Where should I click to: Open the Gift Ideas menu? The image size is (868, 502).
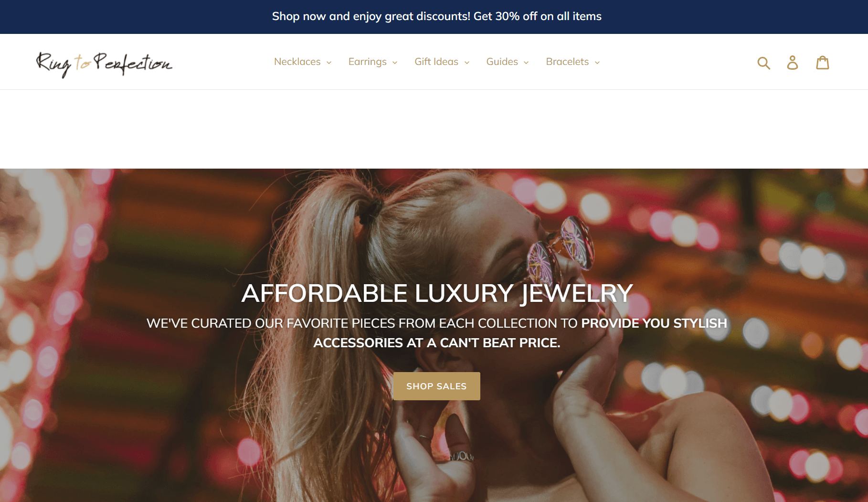(x=436, y=62)
